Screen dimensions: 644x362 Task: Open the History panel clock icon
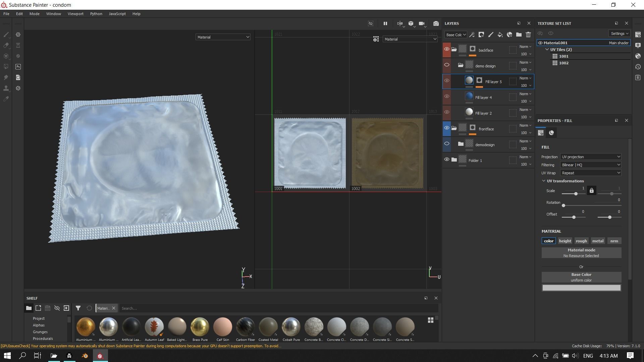coord(638,67)
